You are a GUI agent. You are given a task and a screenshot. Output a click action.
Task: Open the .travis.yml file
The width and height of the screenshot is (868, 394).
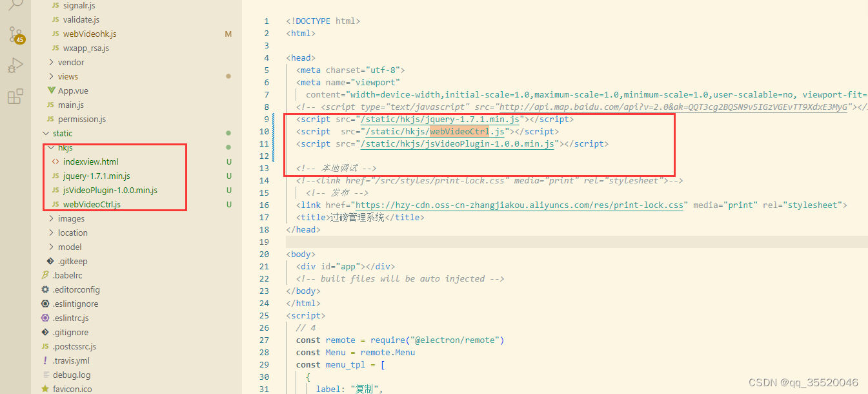pos(71,360)
